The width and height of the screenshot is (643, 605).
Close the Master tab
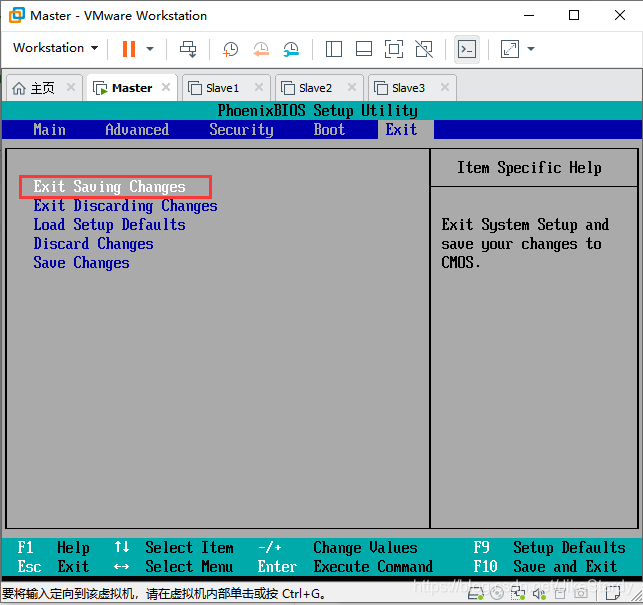pyautogui.click(x=166, y=87)
